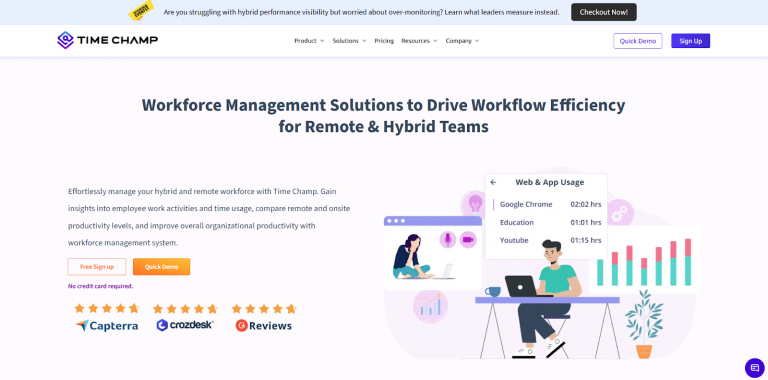Click the orange Quick Demo button

[161, 267]
